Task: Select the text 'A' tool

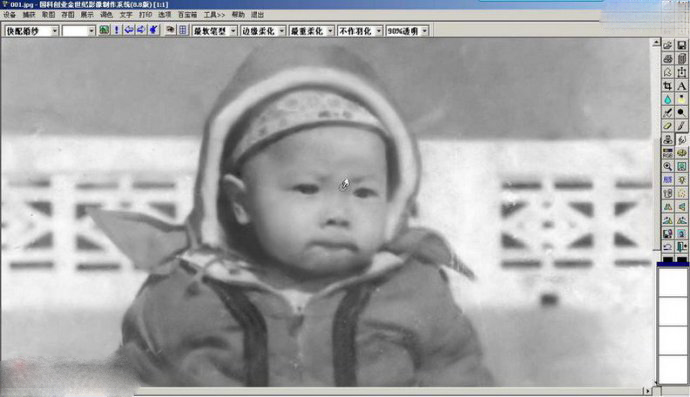Action: coord(681,85)
